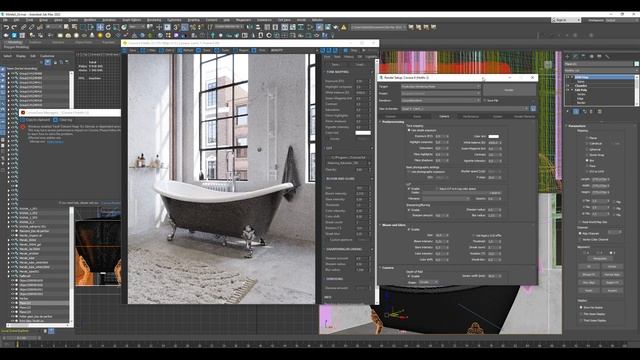Screen dimensions: 640x360
Task: Click lock icon beside View to Render
Action: tap(533, 109)
